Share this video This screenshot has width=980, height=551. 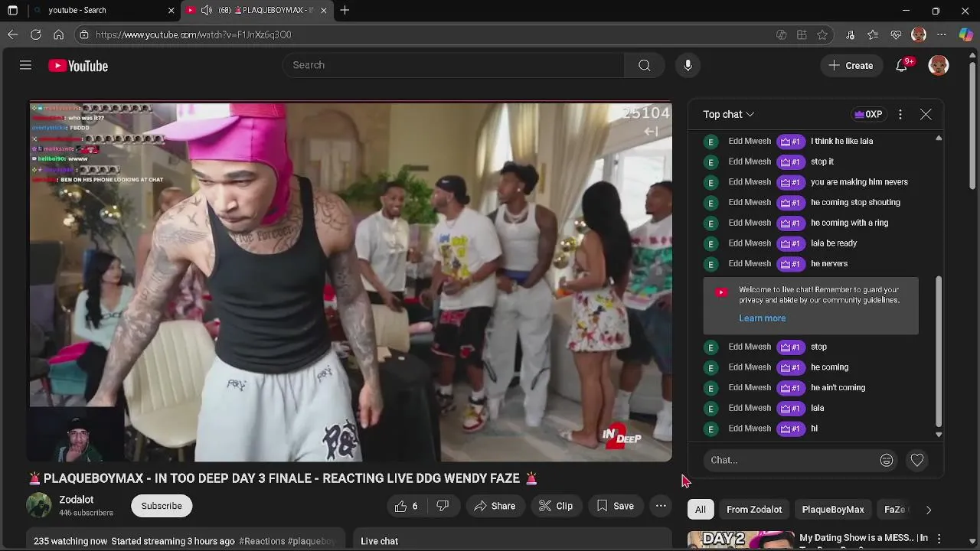[x=495, y=506]
